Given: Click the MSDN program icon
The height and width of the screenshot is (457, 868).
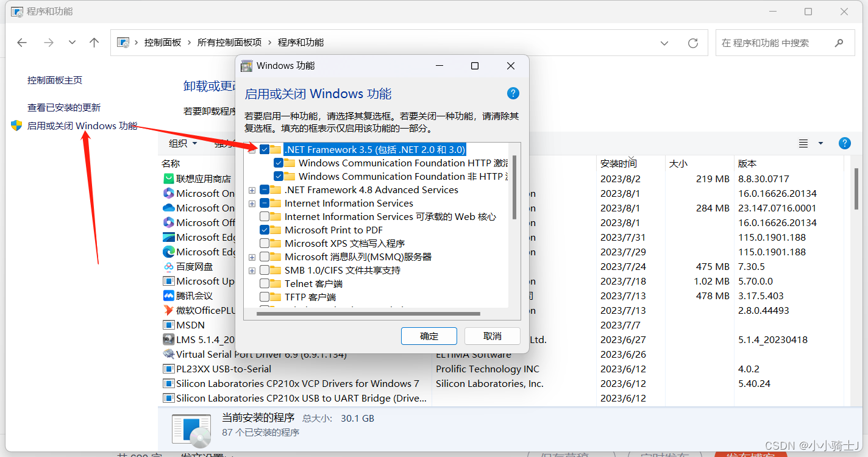Looking at the screenshot, I should (x=169, y=325).
